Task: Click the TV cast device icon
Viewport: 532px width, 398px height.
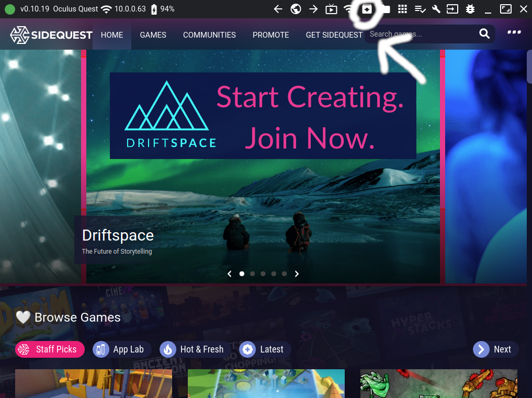Action: tap(331, 9)
